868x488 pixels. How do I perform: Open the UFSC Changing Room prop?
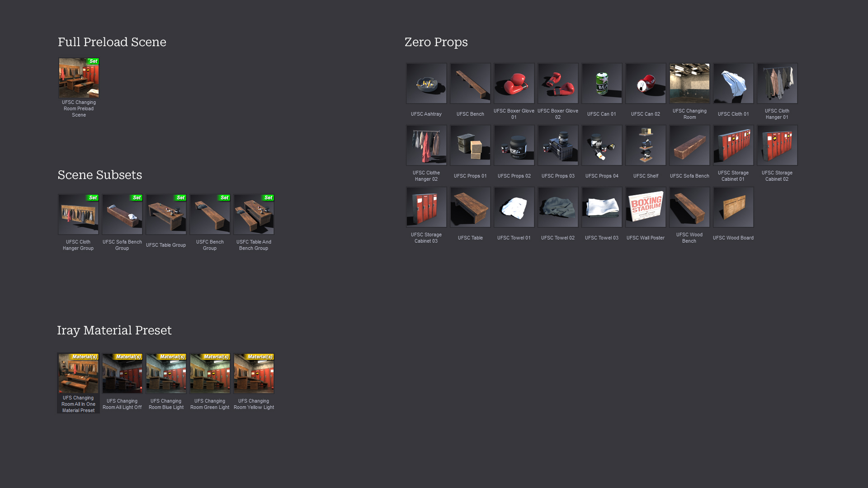[689, 83]
